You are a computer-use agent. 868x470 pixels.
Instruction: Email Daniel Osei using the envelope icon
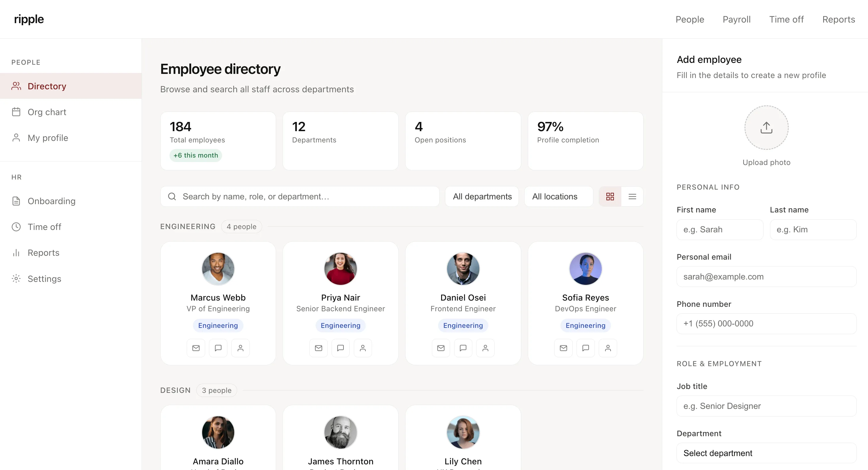pyautogui.click(x=441, y=348)
